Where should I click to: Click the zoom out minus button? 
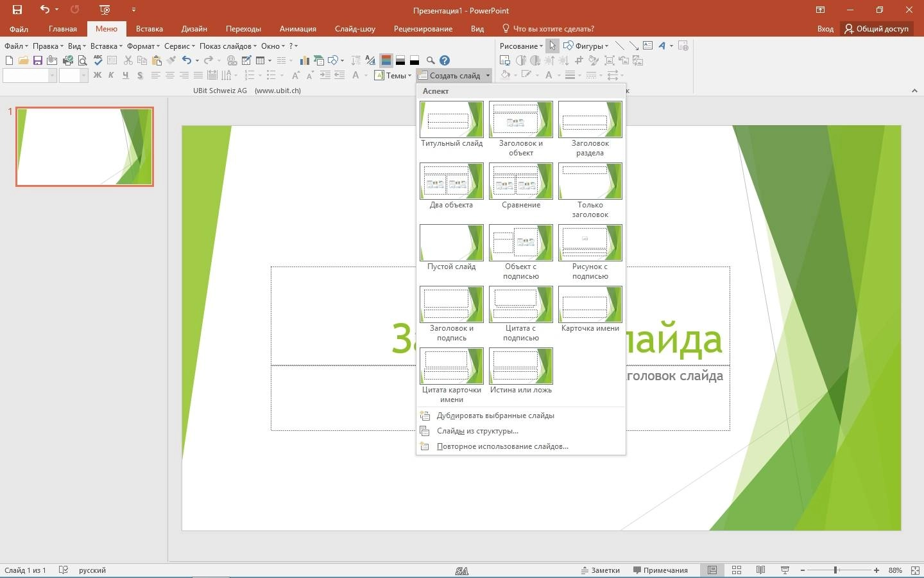click(803, 570)
